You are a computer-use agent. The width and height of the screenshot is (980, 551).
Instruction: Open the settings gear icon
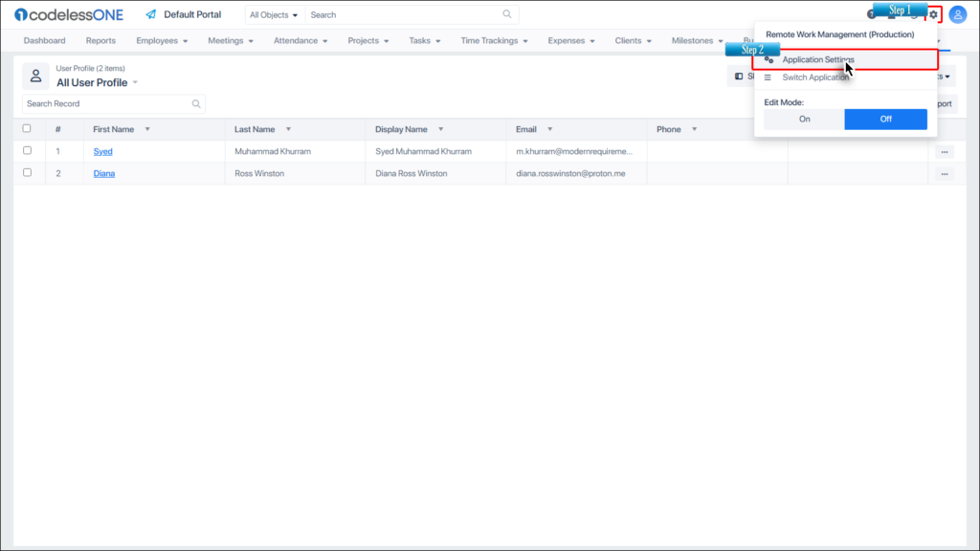click(x=933, y=14)
